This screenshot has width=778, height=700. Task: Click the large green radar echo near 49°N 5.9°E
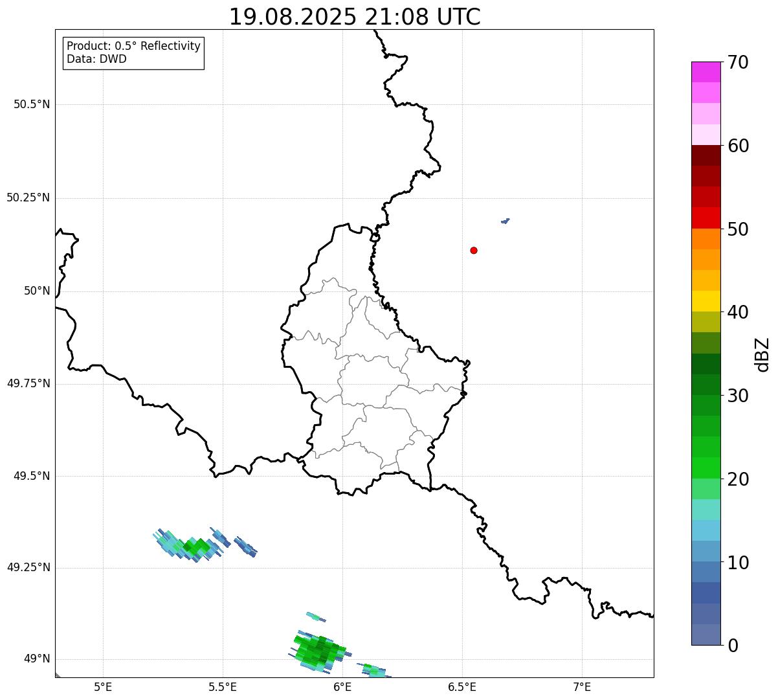tap(318, 651)
